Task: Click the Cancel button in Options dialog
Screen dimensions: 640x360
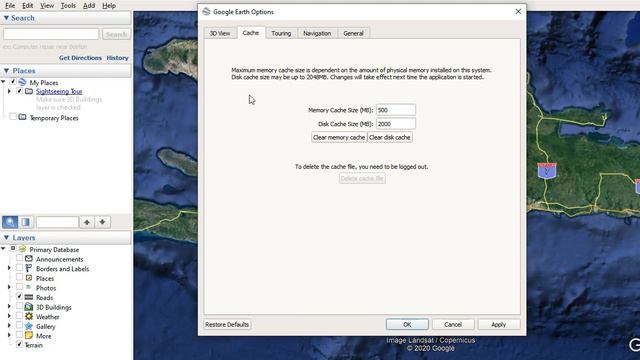Action: 453,324
